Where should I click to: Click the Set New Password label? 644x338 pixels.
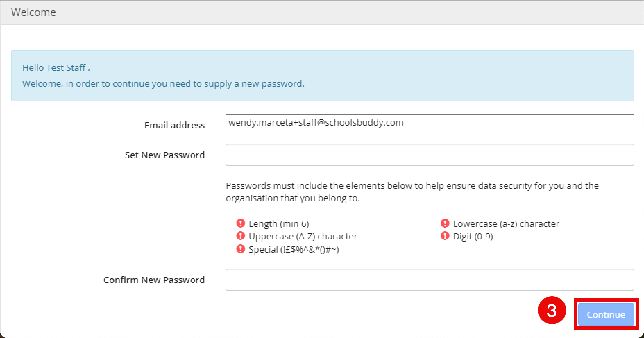point(165,155)
